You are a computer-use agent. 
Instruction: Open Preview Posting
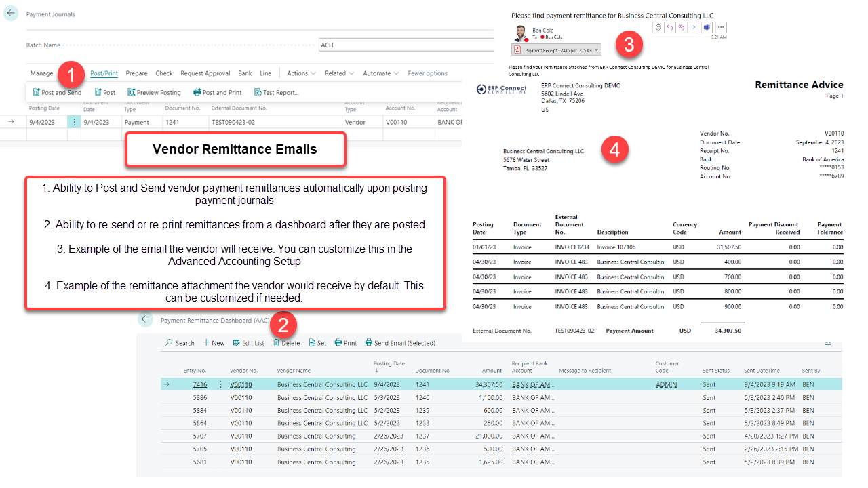pos(155,92)
